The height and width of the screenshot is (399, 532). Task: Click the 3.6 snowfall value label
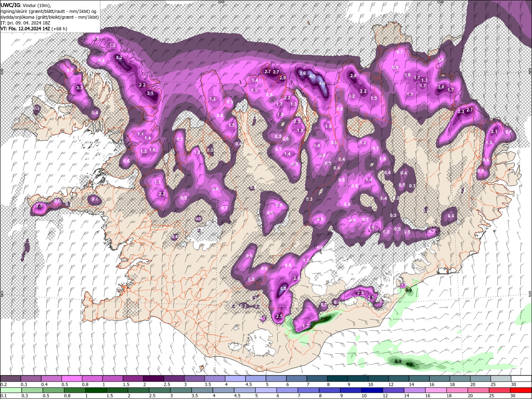click(x=303, y=73)
